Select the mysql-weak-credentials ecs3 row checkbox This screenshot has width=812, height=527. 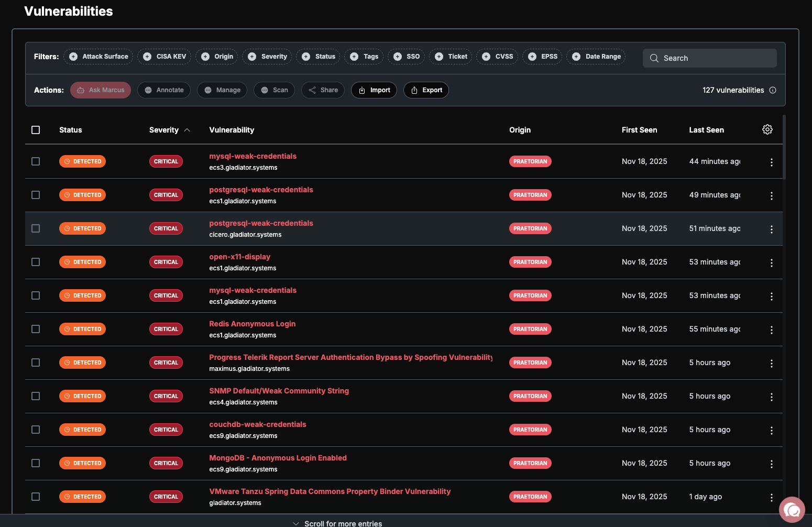pos(36,161)
